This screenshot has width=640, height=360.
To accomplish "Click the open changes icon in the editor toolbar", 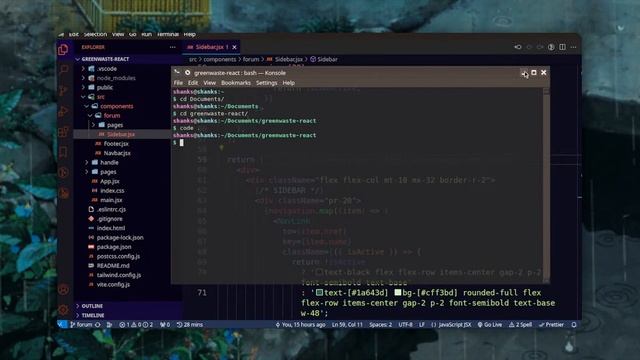I will [x=518, y=47].
